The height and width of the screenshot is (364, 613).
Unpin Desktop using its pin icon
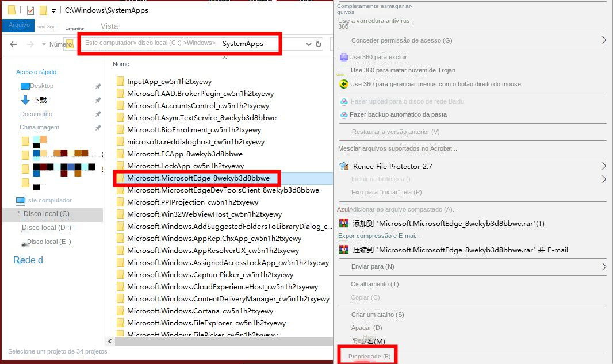98,86
